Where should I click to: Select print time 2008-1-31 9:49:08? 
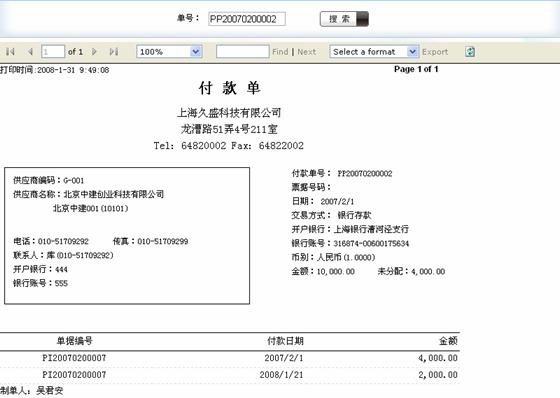pyautogui.click(x=73, y=70)
